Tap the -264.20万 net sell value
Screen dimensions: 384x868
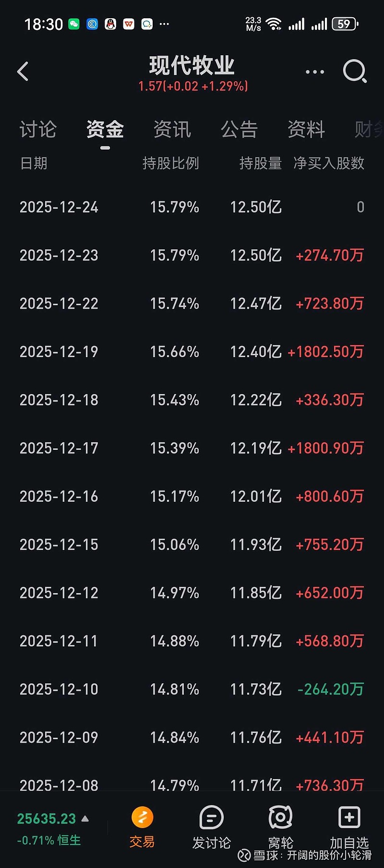pos(331,689)
